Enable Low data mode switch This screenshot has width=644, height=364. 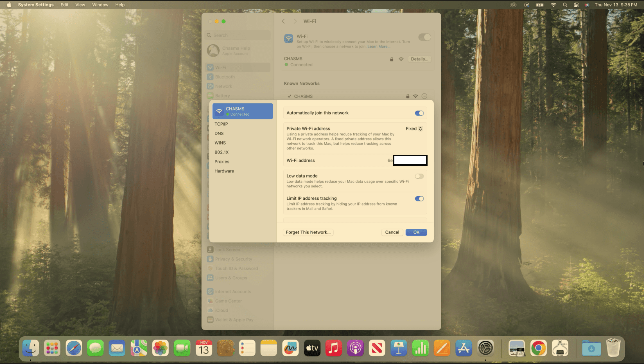(419, 176)
